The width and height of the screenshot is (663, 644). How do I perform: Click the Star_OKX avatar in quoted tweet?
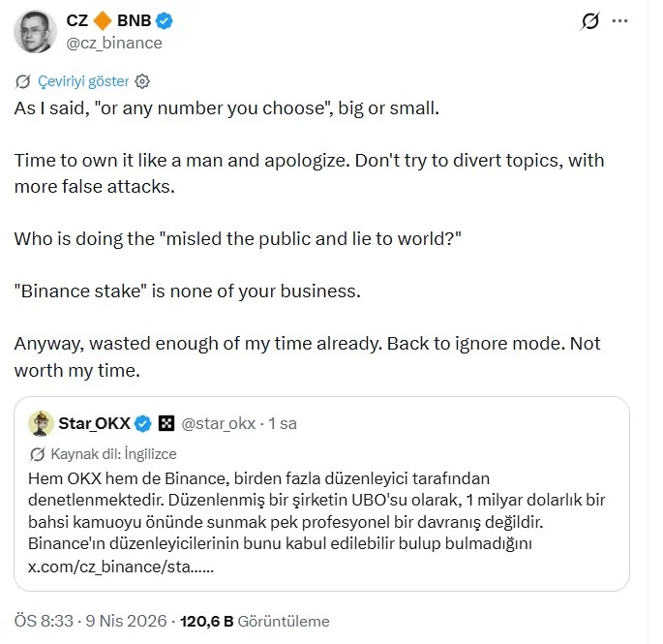pyautogui.click(x=40, y=423)
